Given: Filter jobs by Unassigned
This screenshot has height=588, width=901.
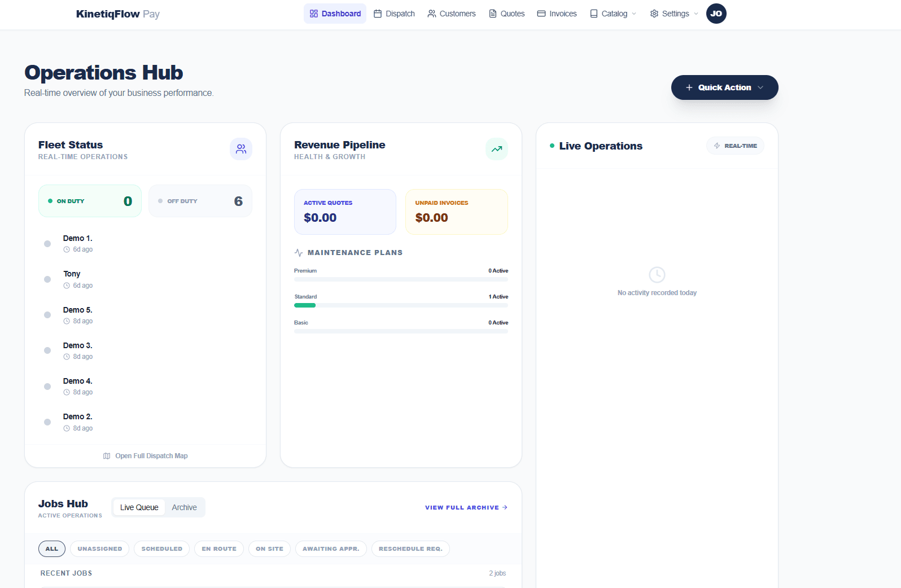Looking at the screenshot, I should pos(100,548).
